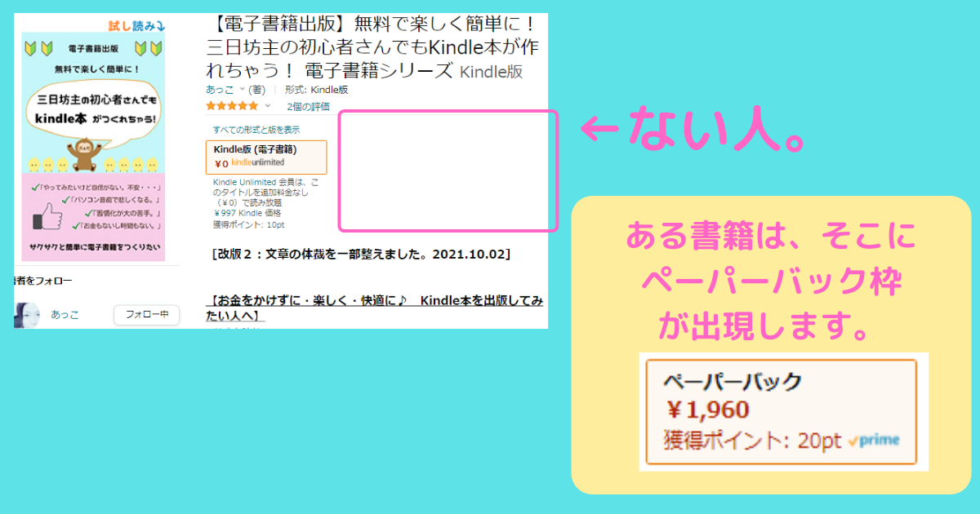Open author link あっこ under the title
Screen dimensions: 980x514
220,90
